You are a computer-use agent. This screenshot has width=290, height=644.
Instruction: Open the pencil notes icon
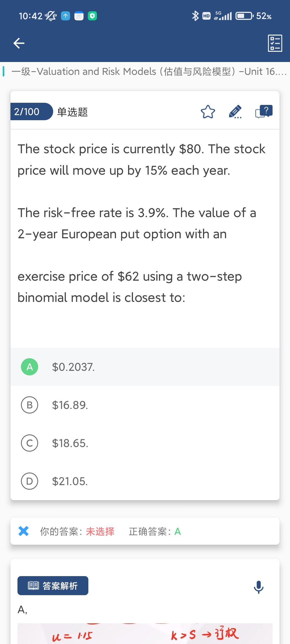coord(235,112)
